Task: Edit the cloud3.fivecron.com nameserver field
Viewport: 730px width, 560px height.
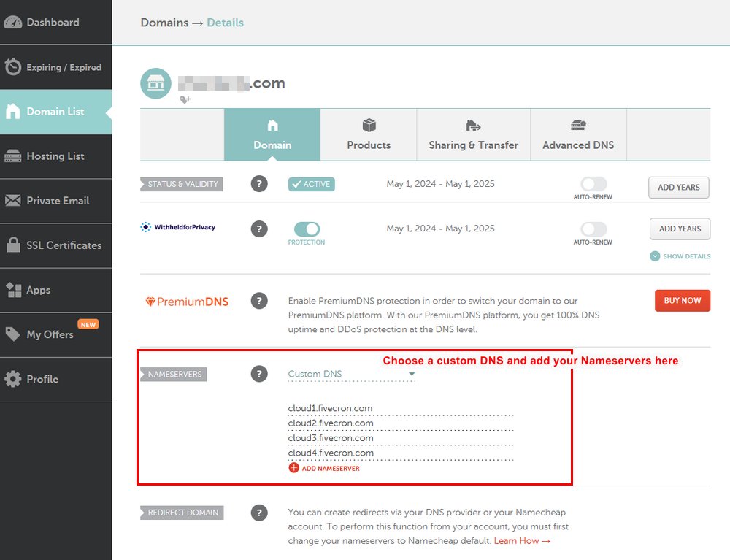Action: 400,438
